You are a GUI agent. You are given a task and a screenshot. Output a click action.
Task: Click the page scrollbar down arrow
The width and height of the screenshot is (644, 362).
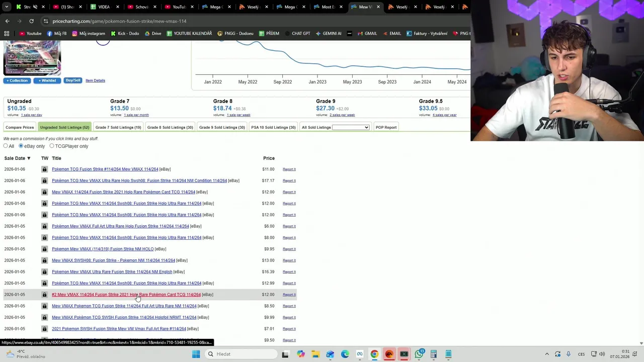tap(641, 343)
